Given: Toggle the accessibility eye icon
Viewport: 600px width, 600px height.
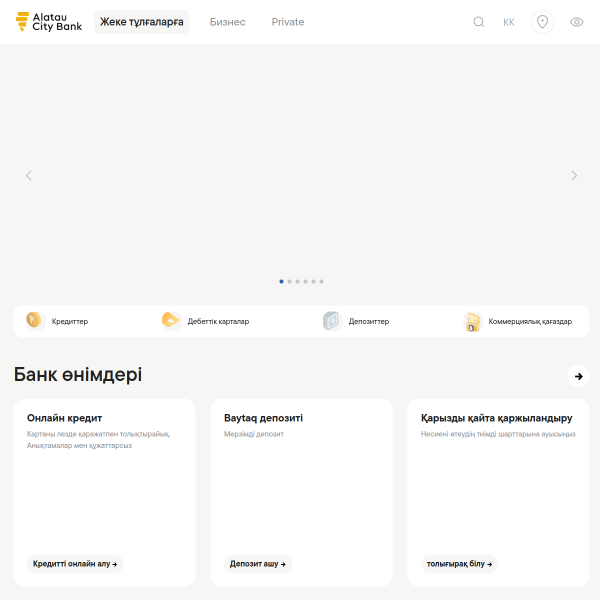Looking at the screenshot, I should 576,22.
